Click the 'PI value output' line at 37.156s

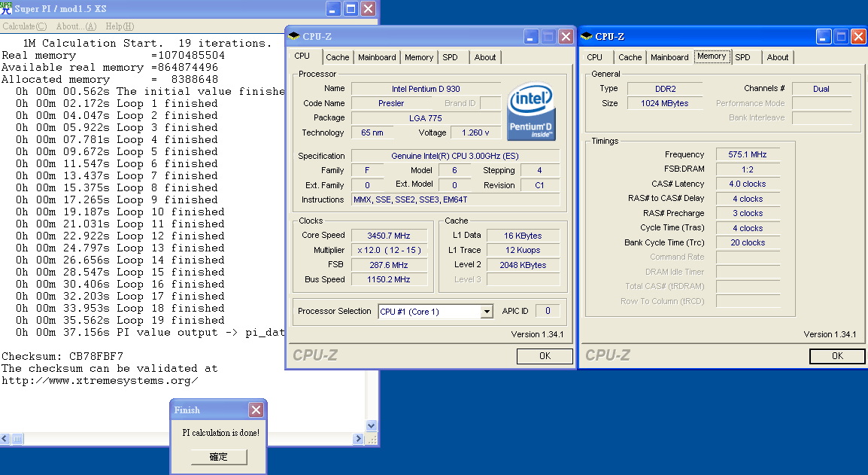[150, 333]
